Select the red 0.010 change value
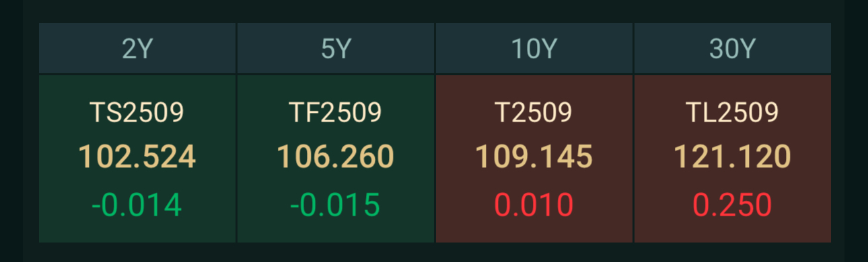The image size is (868, 262). 534,205
